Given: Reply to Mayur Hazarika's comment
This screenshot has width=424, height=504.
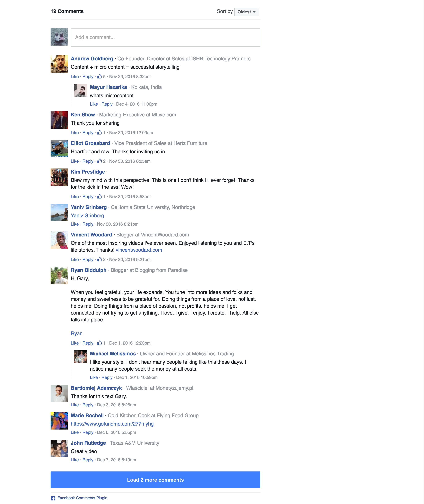Looking at the screenshot, I should [x=107, y=104].
